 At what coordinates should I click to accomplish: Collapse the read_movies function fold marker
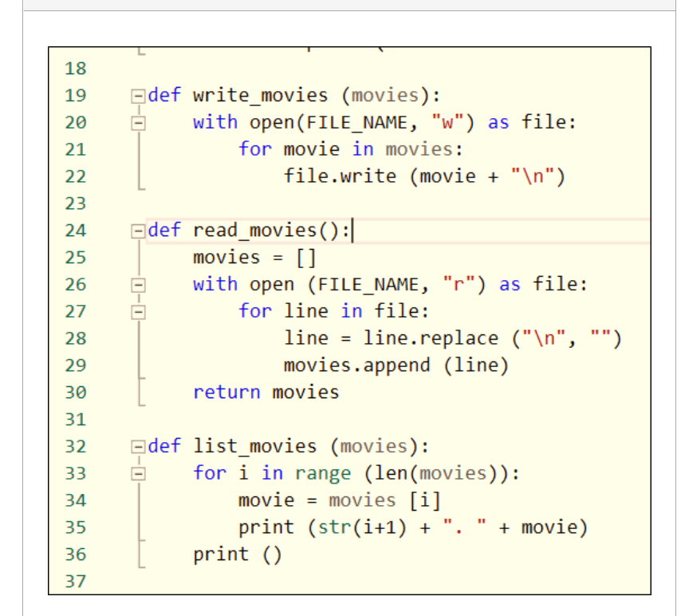(x=137, y=230)
